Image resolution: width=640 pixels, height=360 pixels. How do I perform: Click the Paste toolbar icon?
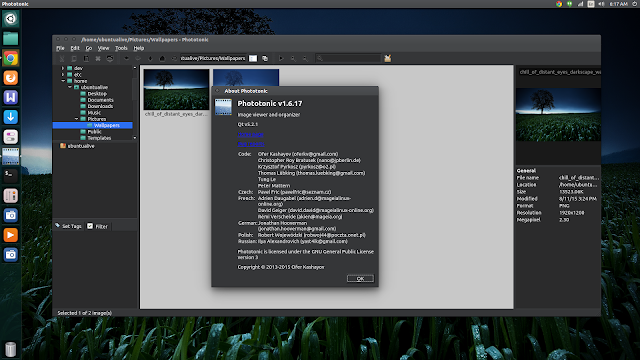(x=86, y=58)
